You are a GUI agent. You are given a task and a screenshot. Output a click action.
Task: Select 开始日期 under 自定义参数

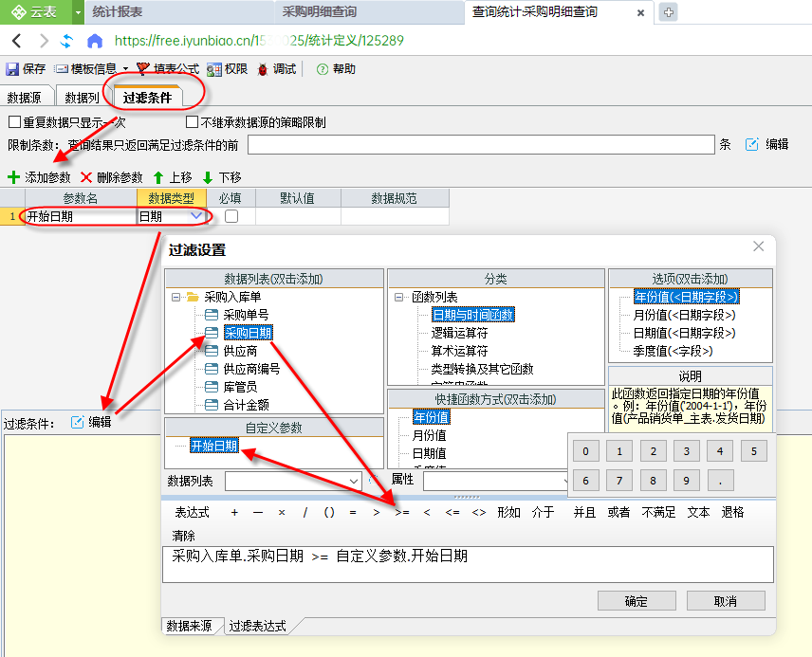(x=214, y=446)
